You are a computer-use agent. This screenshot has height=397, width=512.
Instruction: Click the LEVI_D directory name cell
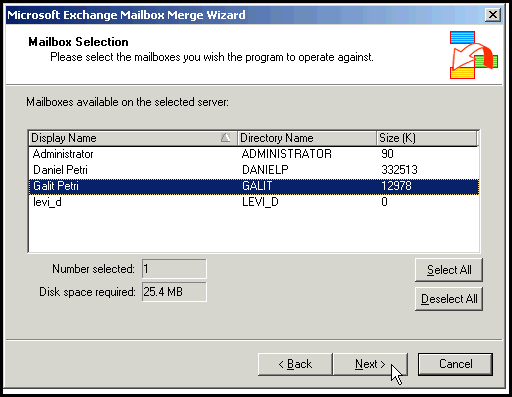(260, 202)
